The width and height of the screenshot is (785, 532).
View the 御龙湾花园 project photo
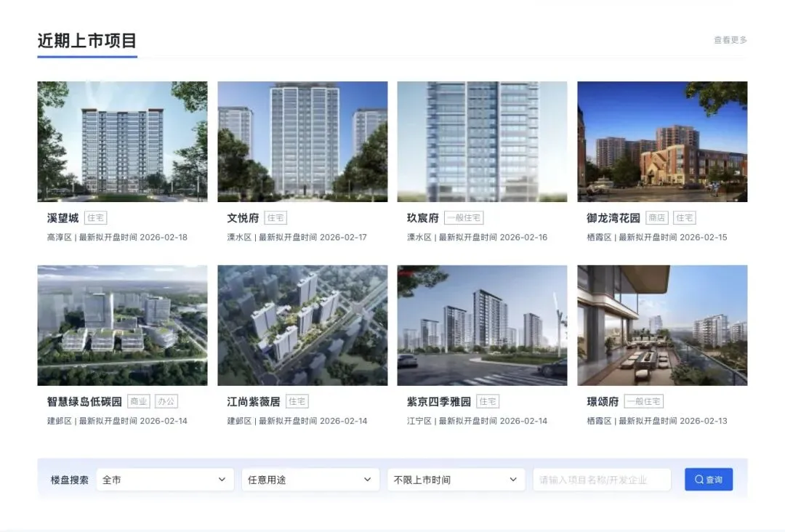click(x=662, y=142)
